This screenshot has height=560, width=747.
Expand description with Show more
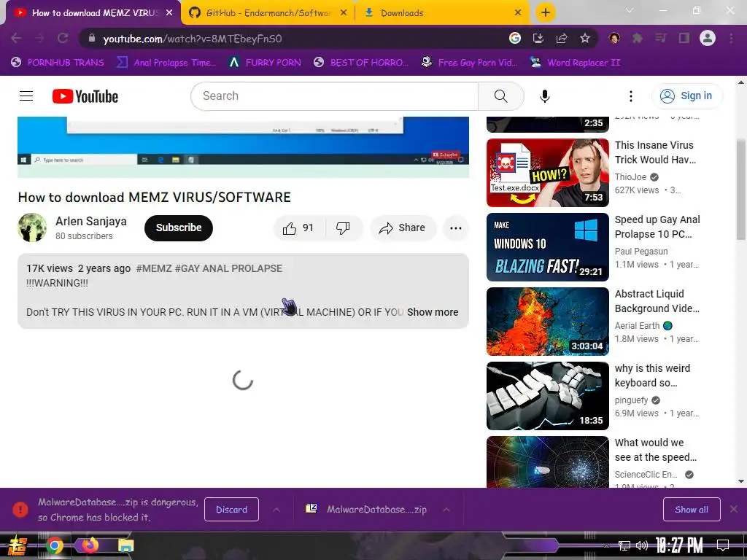[x=433, y=312]
